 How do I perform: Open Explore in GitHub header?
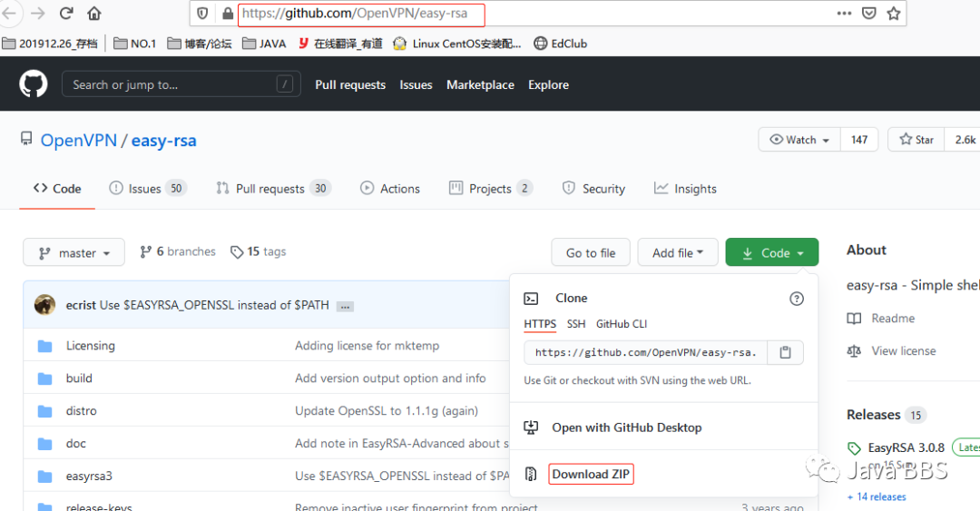548,85
